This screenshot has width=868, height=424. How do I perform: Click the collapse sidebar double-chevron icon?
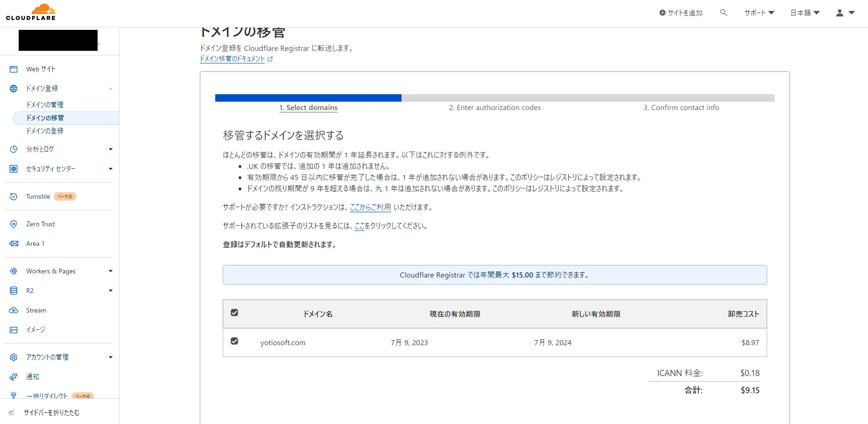tap(11, 413)
